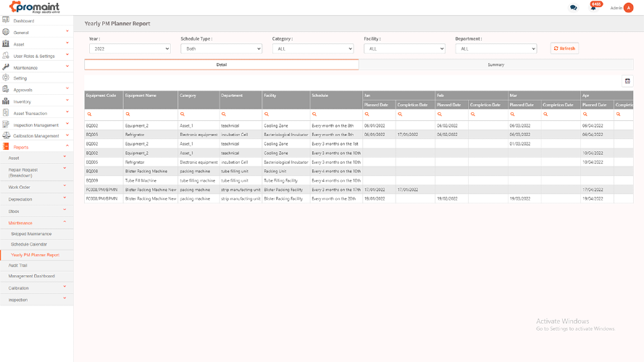This screenshot has height=362, width=644.
Task: Open notifications bell icon
Action: click(x=593, y=8)
